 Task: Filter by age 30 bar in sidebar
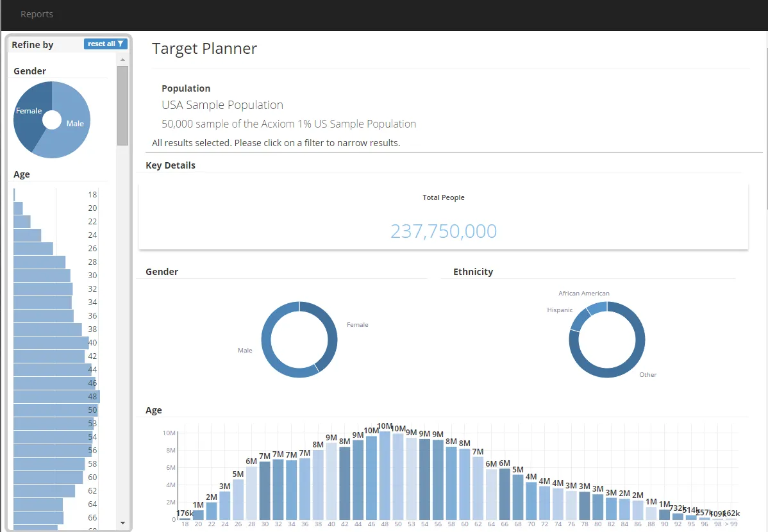(42, 276)
